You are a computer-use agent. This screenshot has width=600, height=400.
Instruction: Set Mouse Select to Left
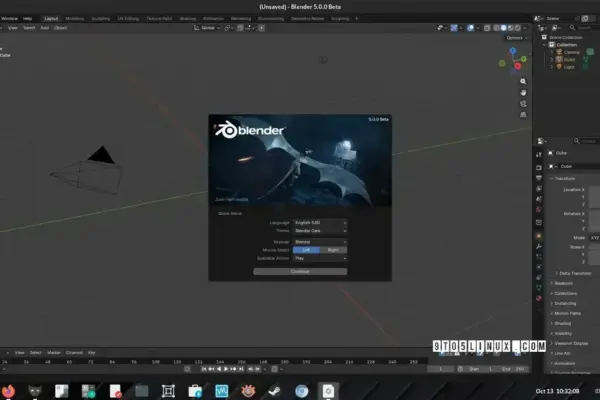click(x=306, y=250)
